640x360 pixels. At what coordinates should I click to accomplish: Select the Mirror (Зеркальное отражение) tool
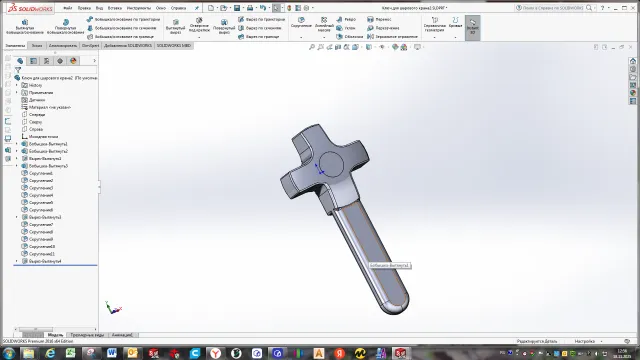392,37
